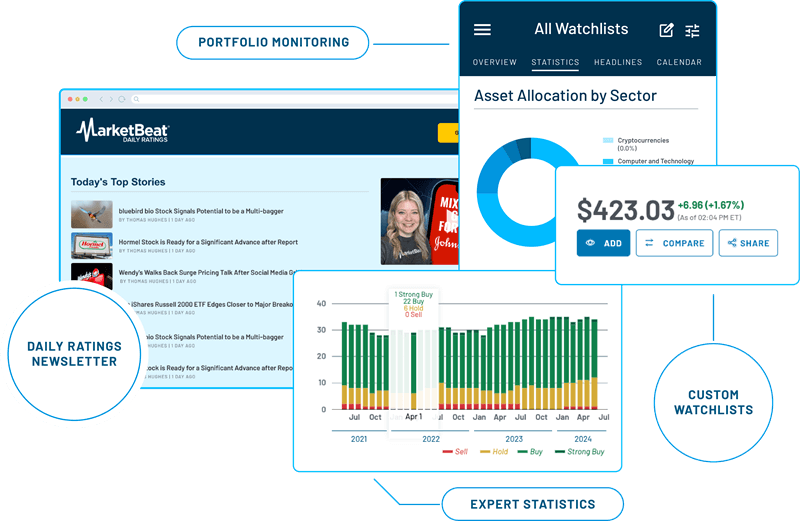Click the MarketBeat Daily Ratings logo

click(123, 132)
